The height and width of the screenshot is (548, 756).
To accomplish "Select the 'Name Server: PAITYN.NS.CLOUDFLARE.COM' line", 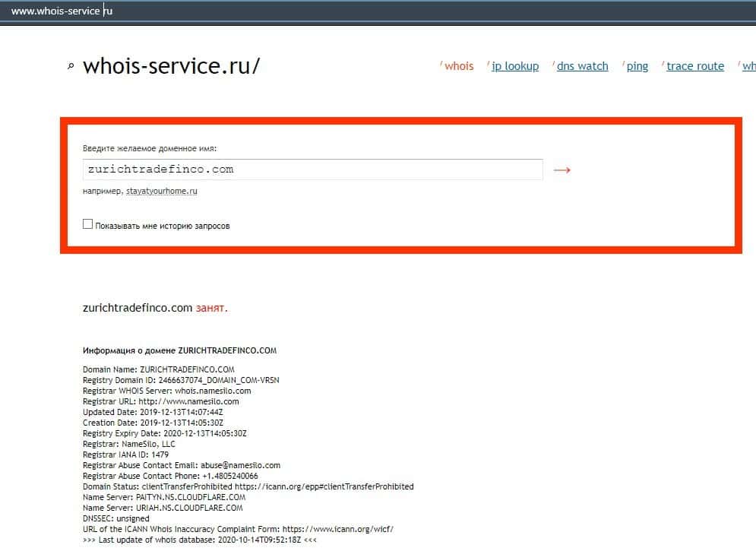I will point(164,497).
